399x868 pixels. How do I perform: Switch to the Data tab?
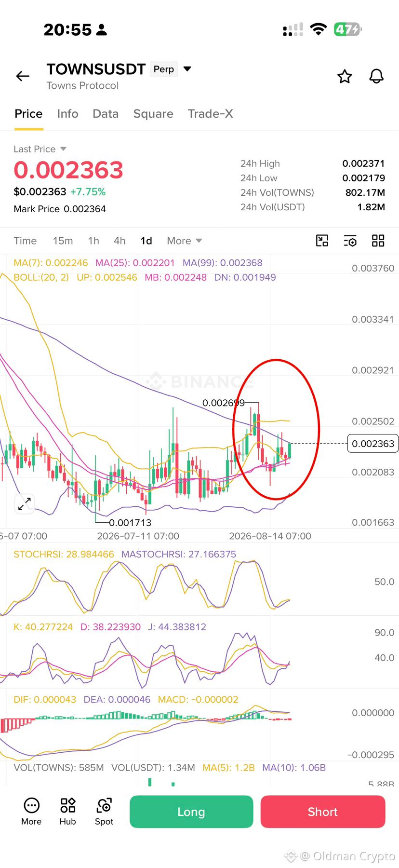106,114
